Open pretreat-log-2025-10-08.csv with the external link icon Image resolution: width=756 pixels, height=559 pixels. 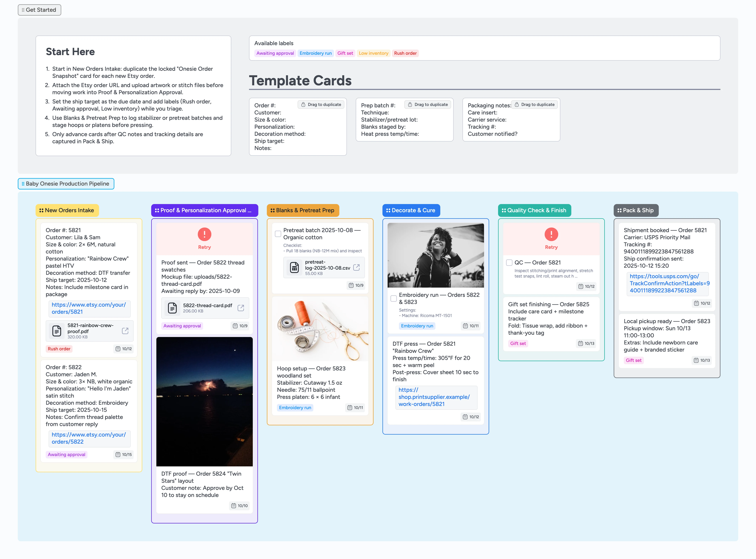(x=356, y=267)
